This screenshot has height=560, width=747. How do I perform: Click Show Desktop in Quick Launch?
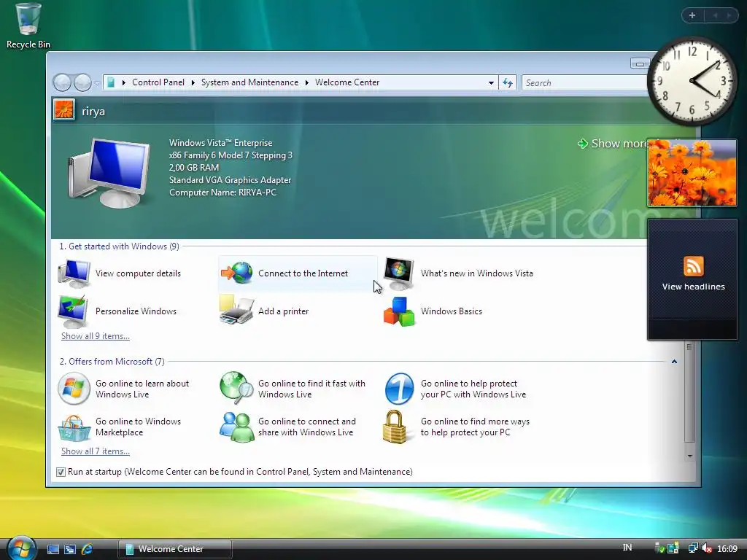[53, 549]
